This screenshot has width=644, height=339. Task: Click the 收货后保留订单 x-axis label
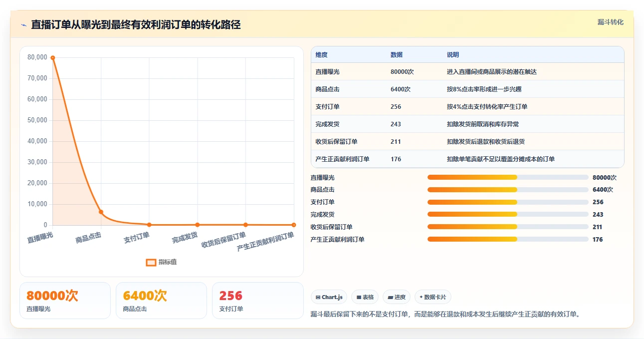click(223, 240)
